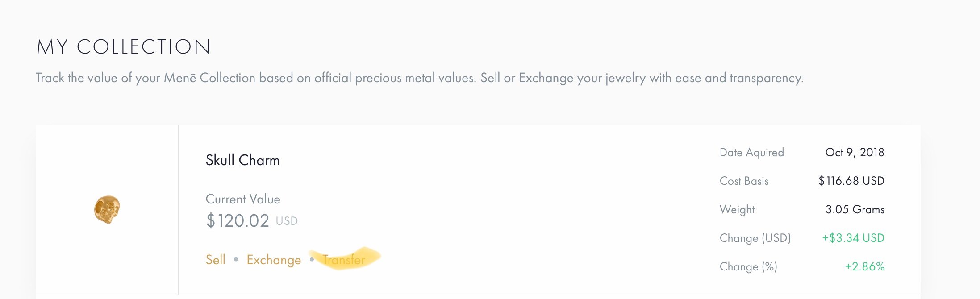The width and height of the screenshot is (980, 299).
Task: Select the 3.05 Grams weight value
Action: pyautogui.click(x=855, y=209)
